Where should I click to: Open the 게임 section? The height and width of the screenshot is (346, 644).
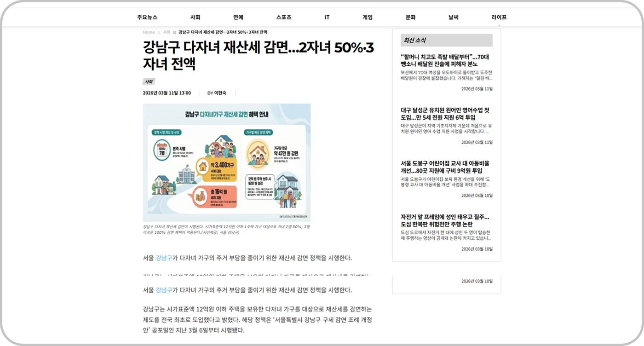click(x=368, y=17)
